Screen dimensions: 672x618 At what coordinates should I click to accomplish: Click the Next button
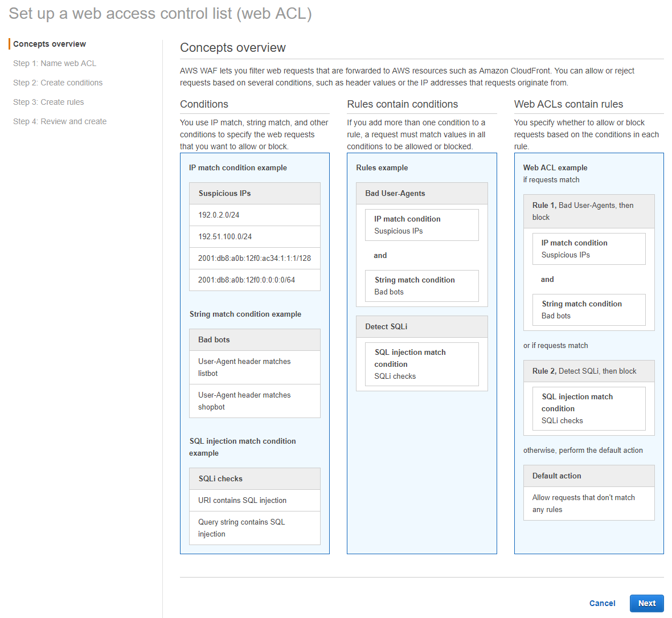click(x=646, y=603)
